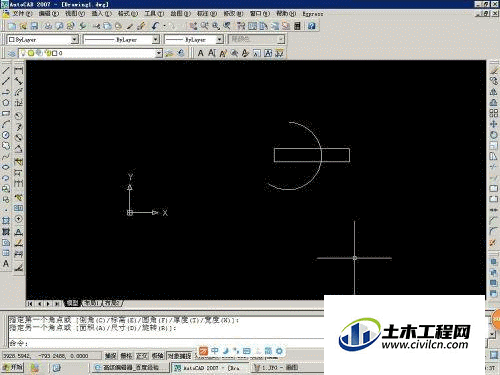
Task: Click the New drawing icon
Action: coord(12,26)
